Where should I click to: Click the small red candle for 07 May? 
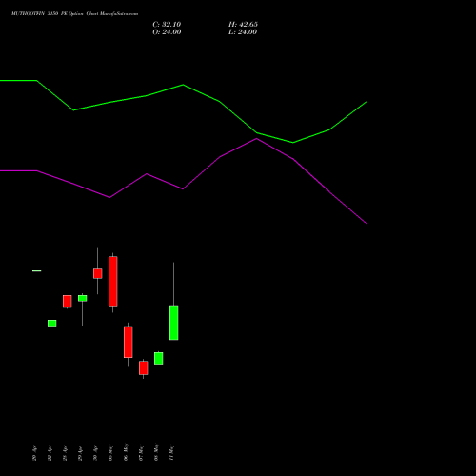(x=144, y=367)
